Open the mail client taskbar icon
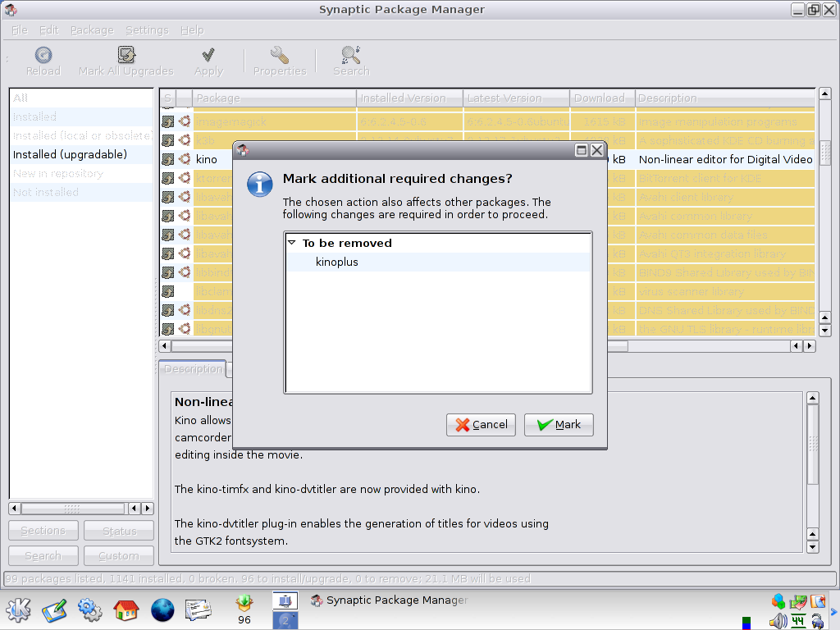This screenshot has height=630, width=840. pos(199,609)
